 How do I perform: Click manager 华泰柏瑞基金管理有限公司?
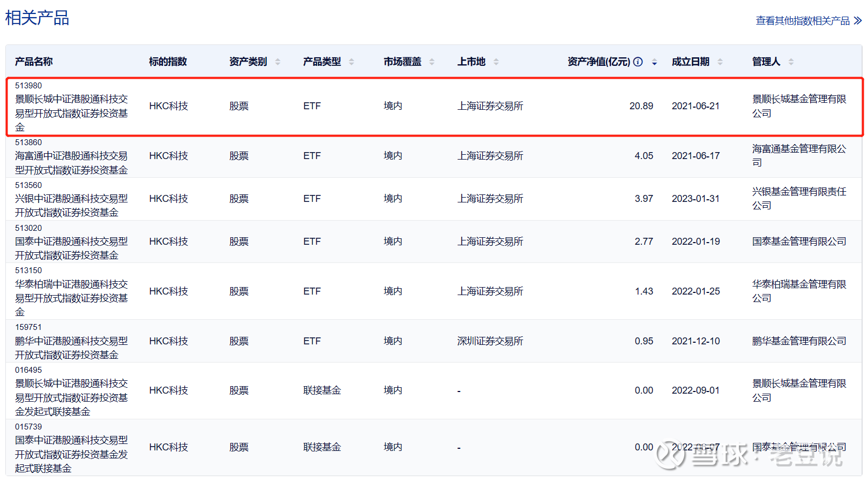coord(799,291)
